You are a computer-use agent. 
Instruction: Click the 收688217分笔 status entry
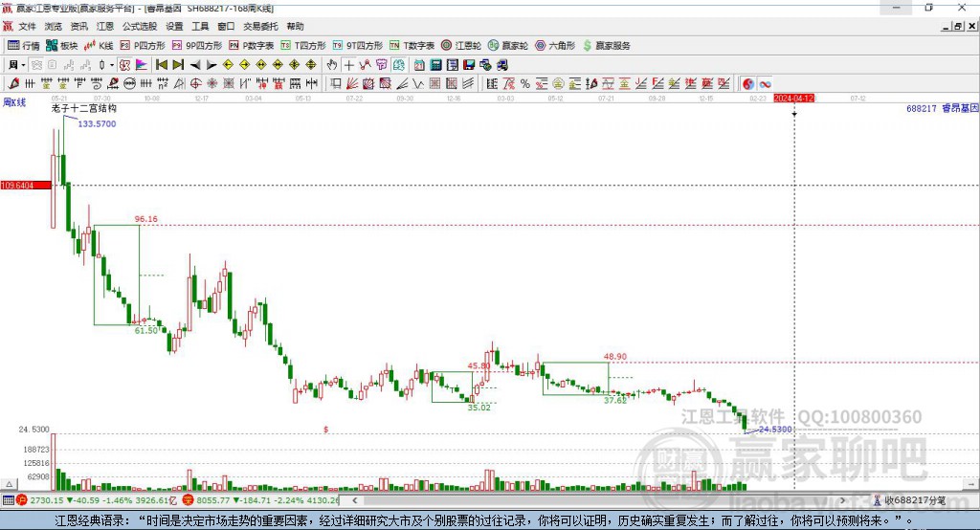click(910, 500)
